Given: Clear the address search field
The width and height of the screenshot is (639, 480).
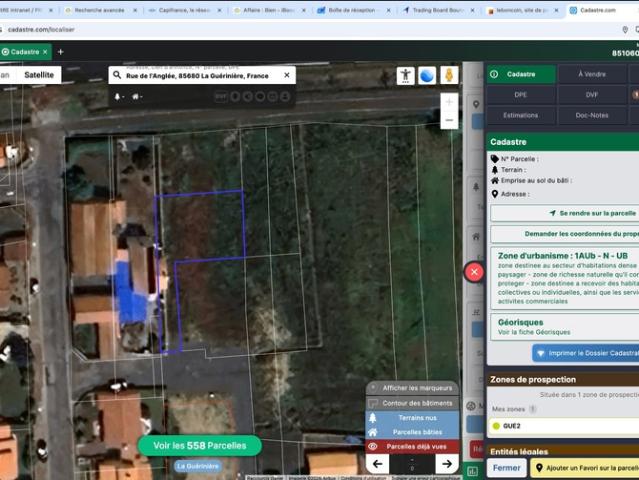Looking at the screenshot, I should point(287,75).
